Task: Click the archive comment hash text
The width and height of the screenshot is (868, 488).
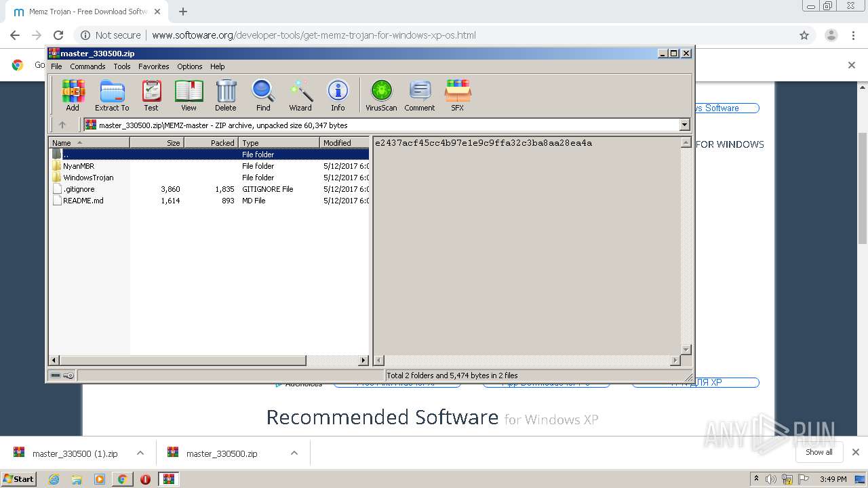Action: [x=484, y=143]
